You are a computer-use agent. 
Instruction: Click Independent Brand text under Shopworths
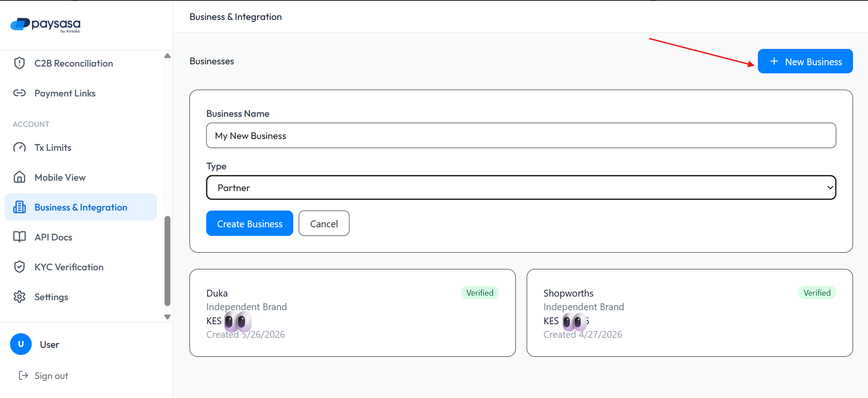(584, 307)
